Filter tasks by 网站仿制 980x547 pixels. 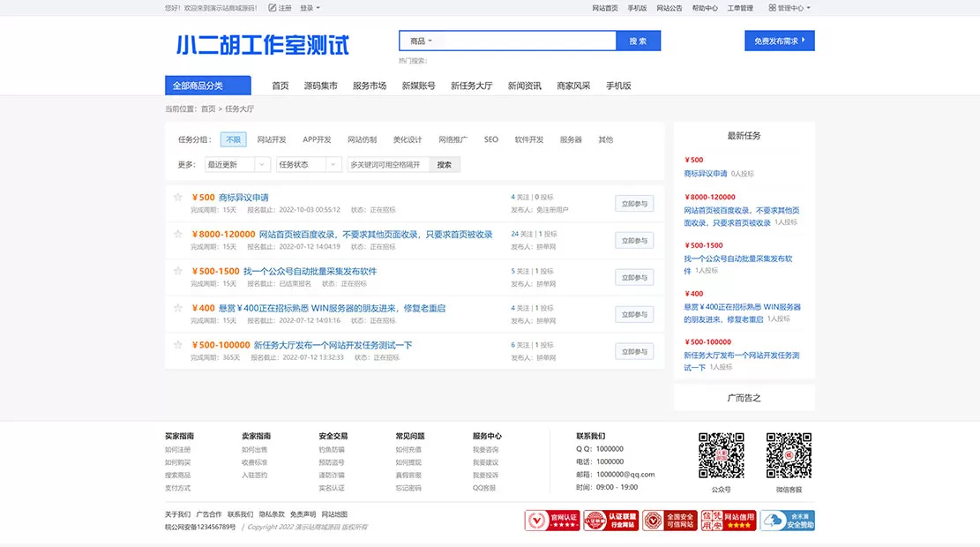[362, 139]
